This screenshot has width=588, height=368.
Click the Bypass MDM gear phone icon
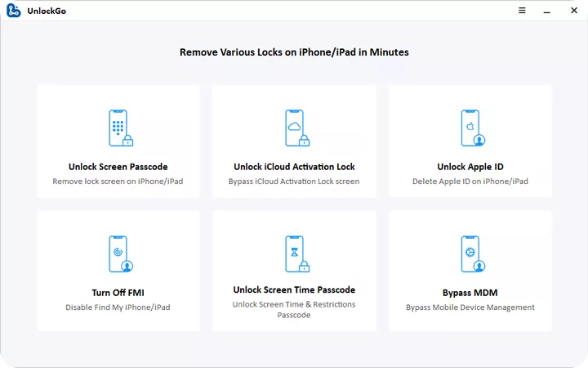(473, 254)
